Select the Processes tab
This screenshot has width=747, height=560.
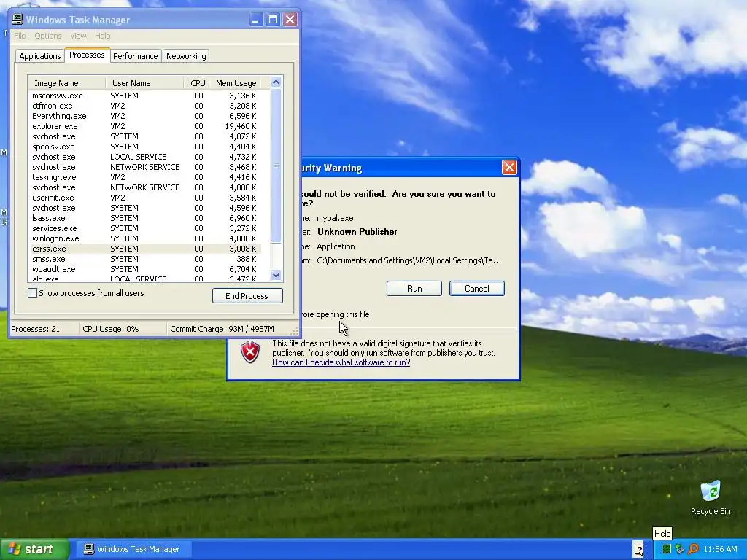point(87,55)
